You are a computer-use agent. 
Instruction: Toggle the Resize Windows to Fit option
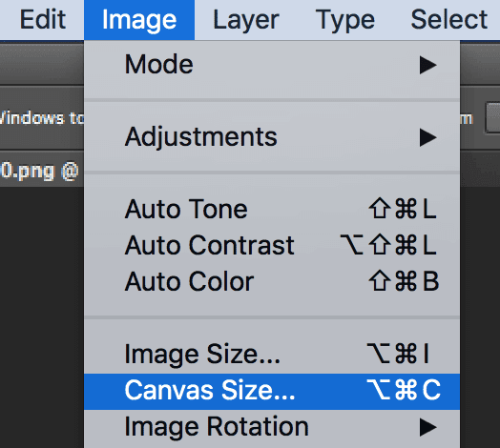pos(41,118)
